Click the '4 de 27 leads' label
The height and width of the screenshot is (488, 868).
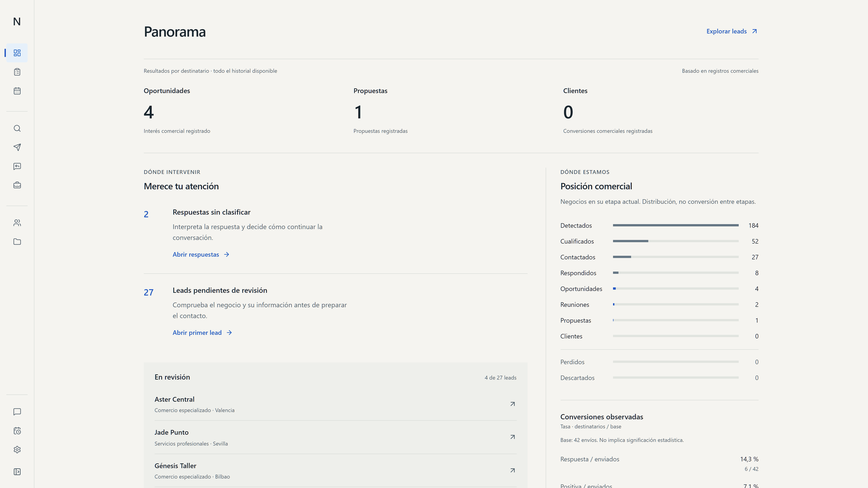coord(500,378)
